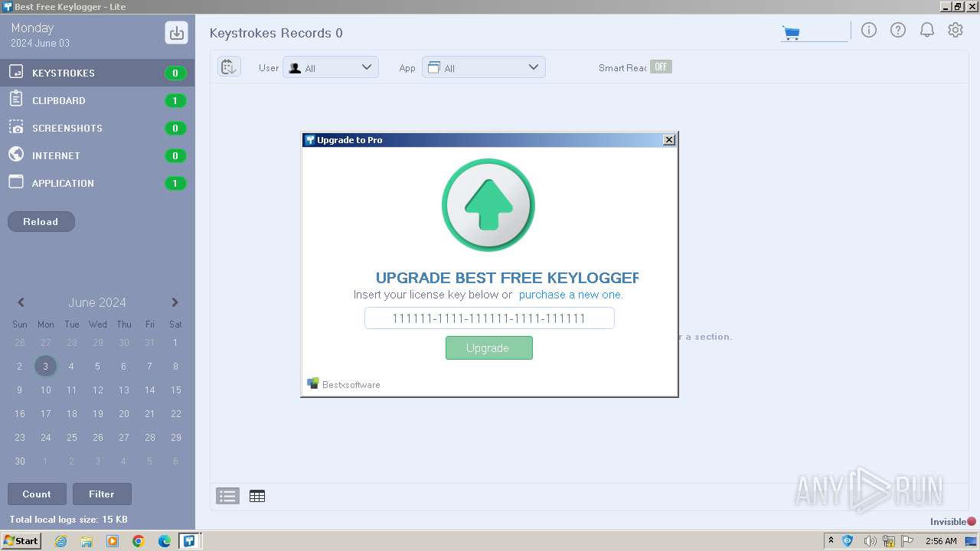Viewport: 980px width, 551px height.
Task: Open the Keystrokes section
Action: point(97,73)
